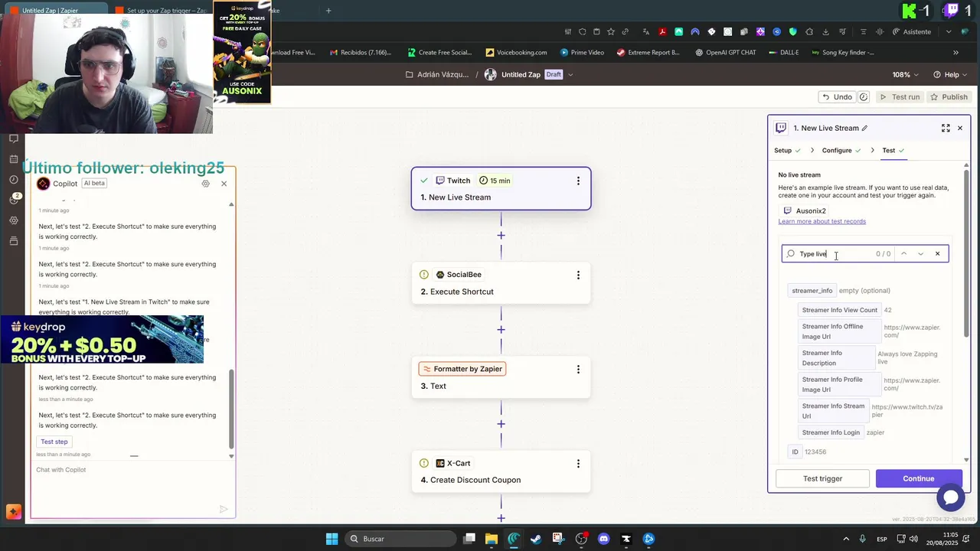
Task: Rename step with the pencil icon
Action: tap(864, 128)
